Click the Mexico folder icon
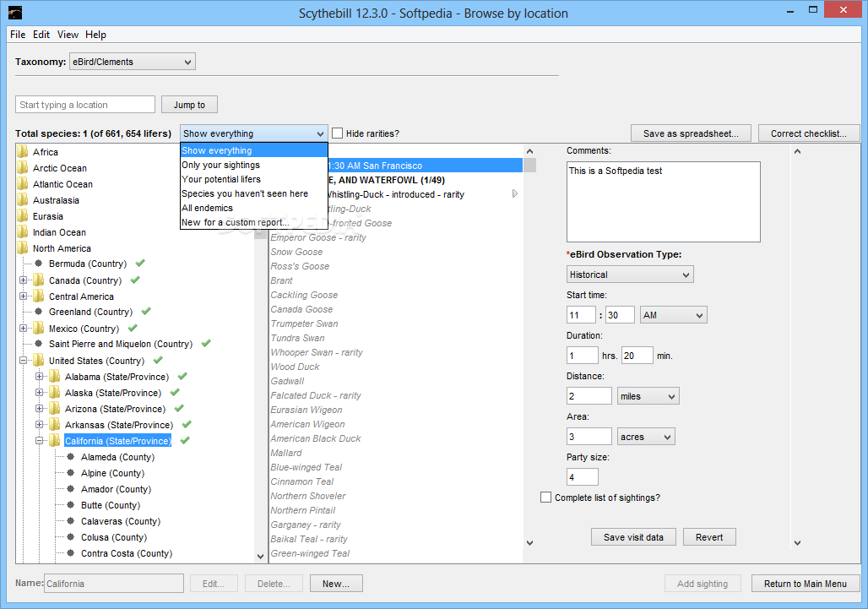The image size is (868, 609). coord(38,329)
